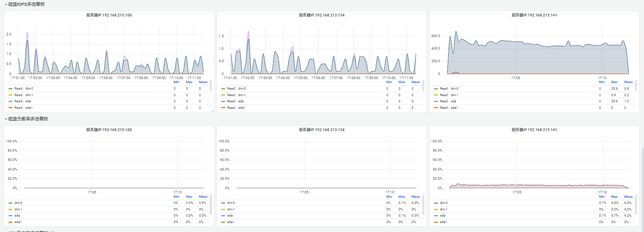
Task: Click blue sda series icon in 192.168.213.100 load-rate legend
Action: pyautogui.click(x=10, y=216)
